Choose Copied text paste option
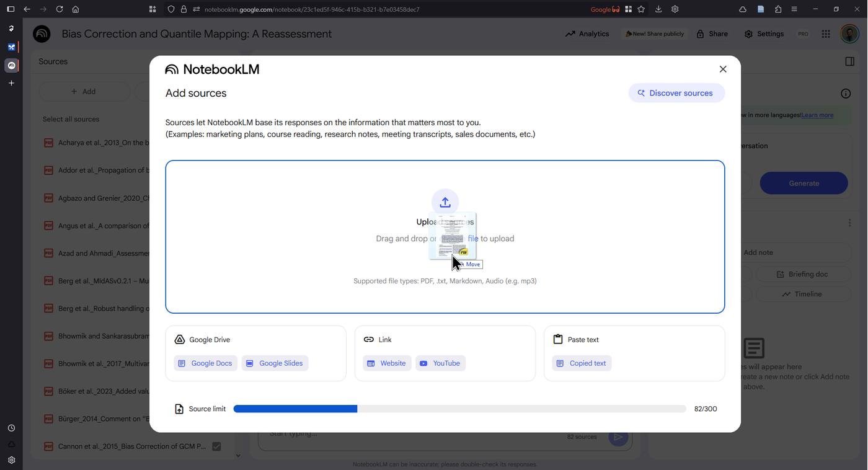The height and width of the screenshot is (470, 868). (x=582, y=363)
